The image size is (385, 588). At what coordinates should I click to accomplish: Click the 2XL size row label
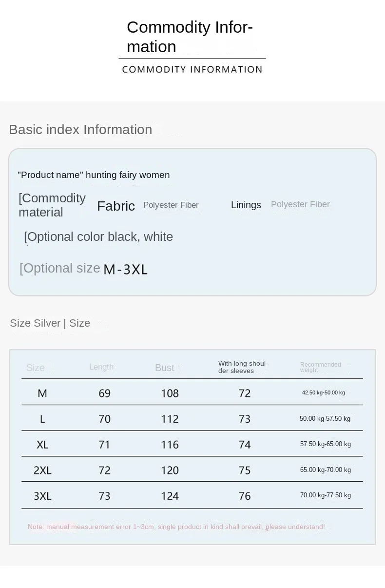42,470
